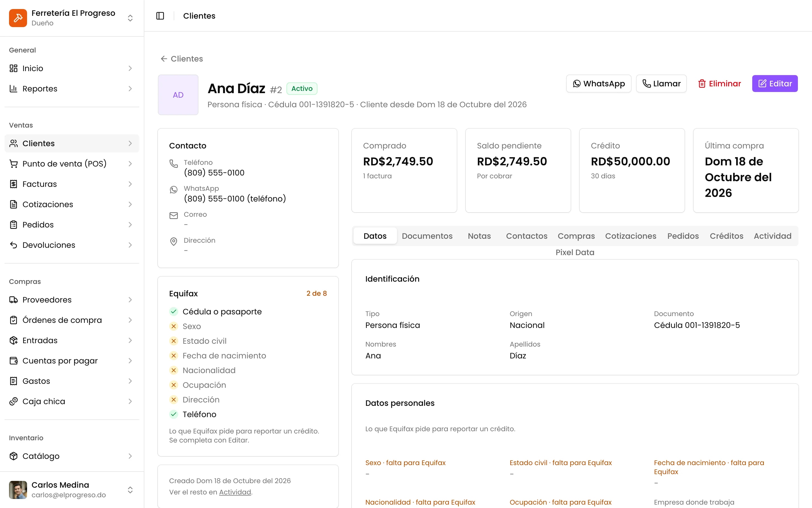Expand the Catálogo chevron
This screenshot has width=812, height=508.
[130, 456]
